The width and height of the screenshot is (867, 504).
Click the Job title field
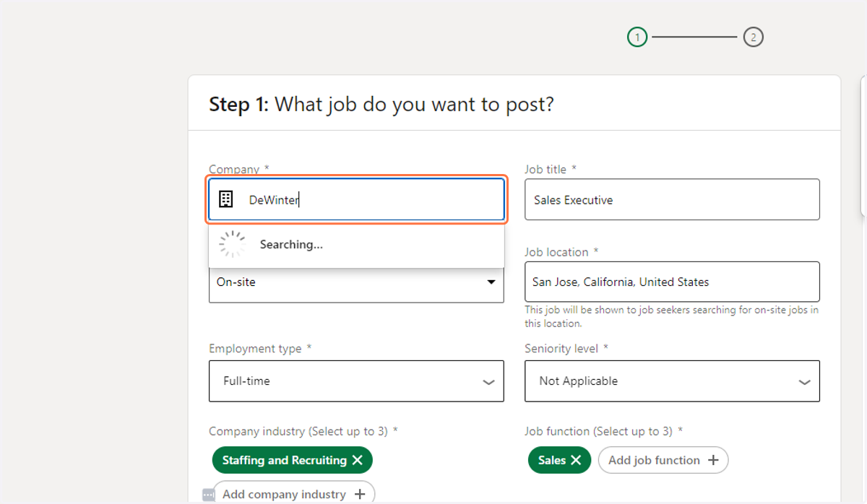pos(672,200)
